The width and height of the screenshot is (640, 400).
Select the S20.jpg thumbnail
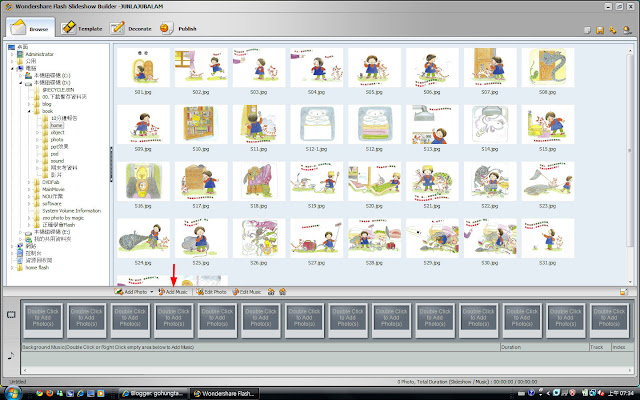(374, 181)
